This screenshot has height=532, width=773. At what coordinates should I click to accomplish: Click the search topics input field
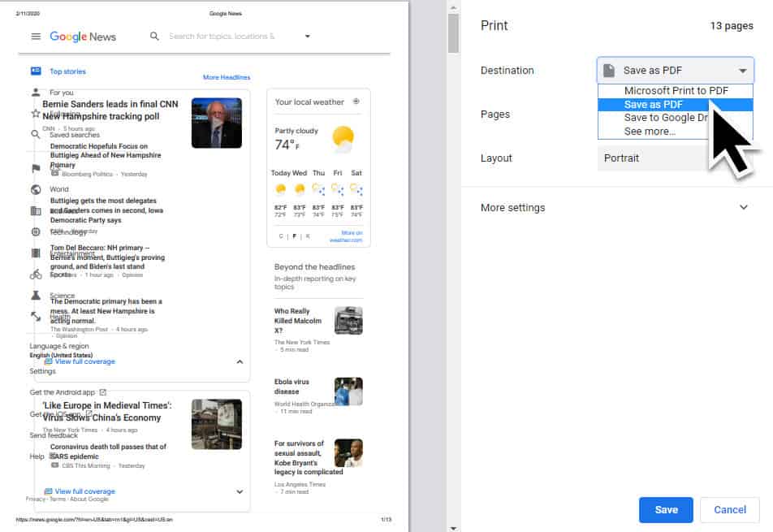[x=222, y=36]
